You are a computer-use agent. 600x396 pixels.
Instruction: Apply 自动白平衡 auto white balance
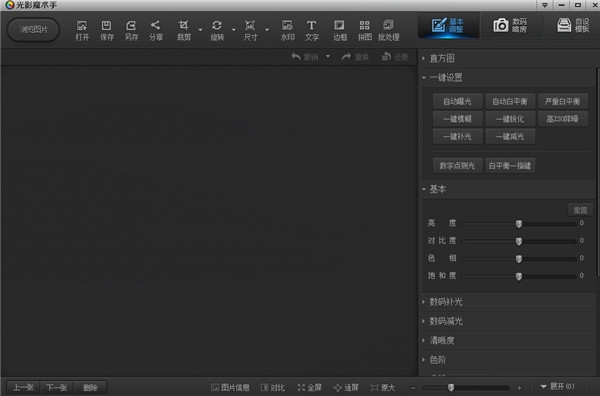pyautogui.click(x=510, y=101)
